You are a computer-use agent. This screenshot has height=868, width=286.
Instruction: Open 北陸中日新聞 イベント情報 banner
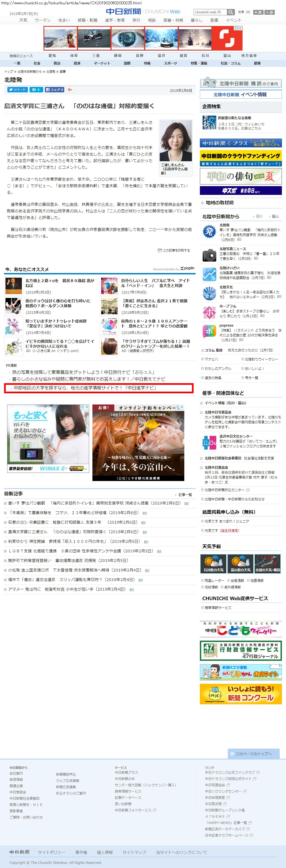241,94
